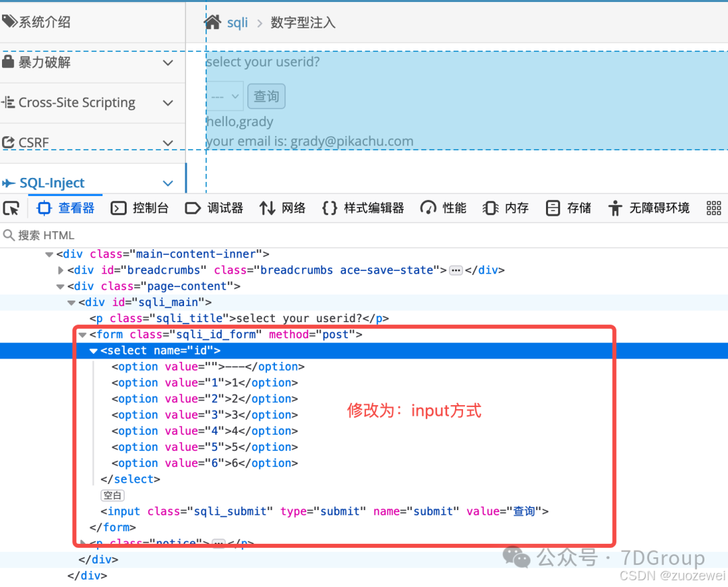This screenshot has height=587, width=728.
Task: Click the search magnifier icon
Action: 8,235
